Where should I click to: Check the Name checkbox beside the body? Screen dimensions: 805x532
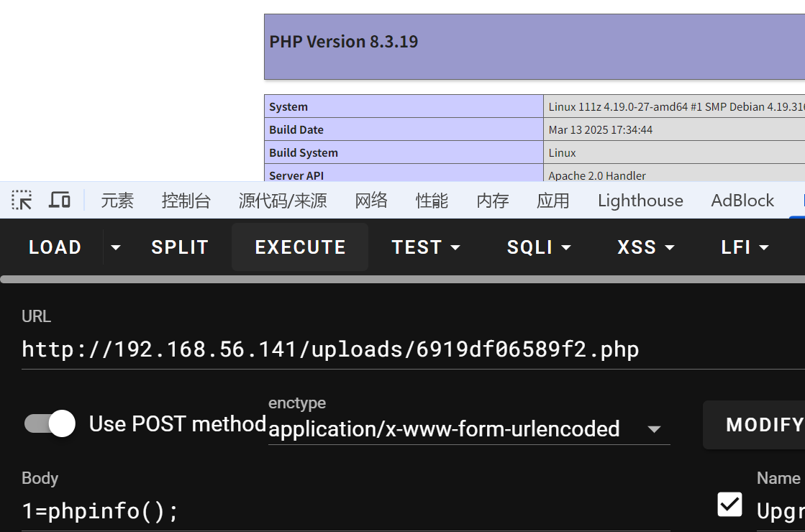tap(729, 505)
